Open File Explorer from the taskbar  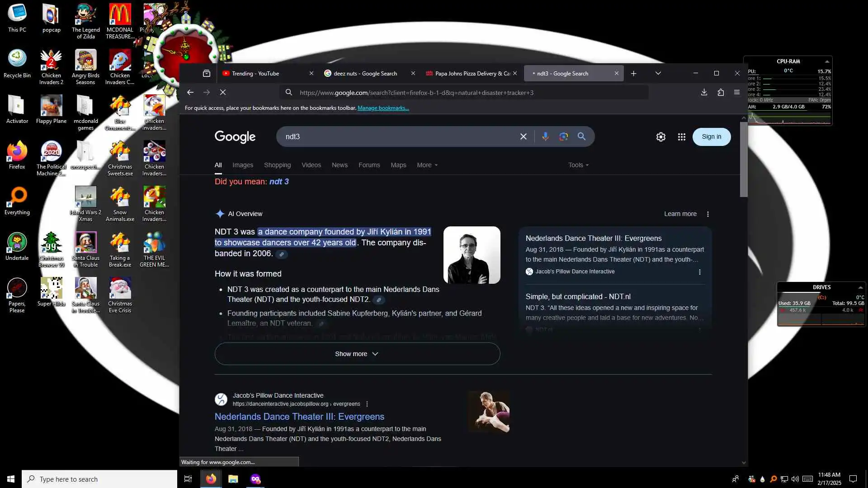point(233,479)
